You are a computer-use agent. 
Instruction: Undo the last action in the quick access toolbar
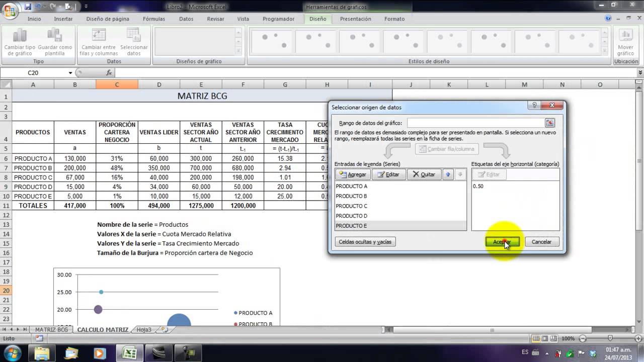click(x=38, y=7)
